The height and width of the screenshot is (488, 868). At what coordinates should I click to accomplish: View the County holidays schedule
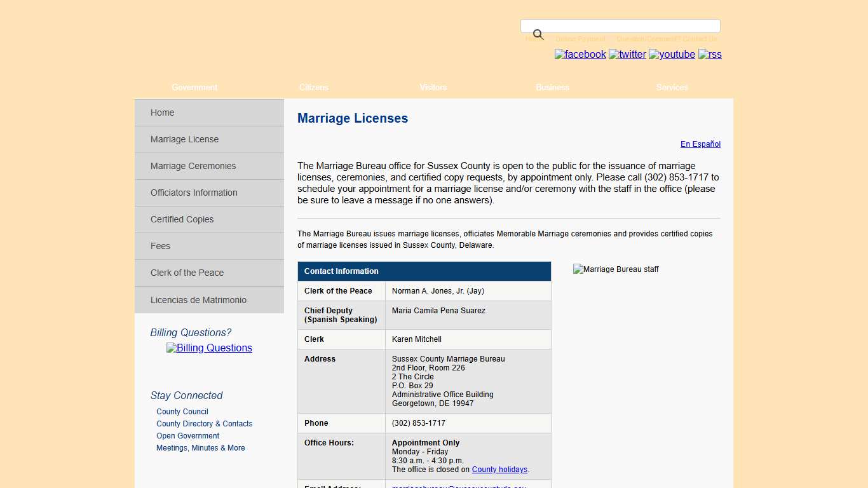(x=499, y=469)
